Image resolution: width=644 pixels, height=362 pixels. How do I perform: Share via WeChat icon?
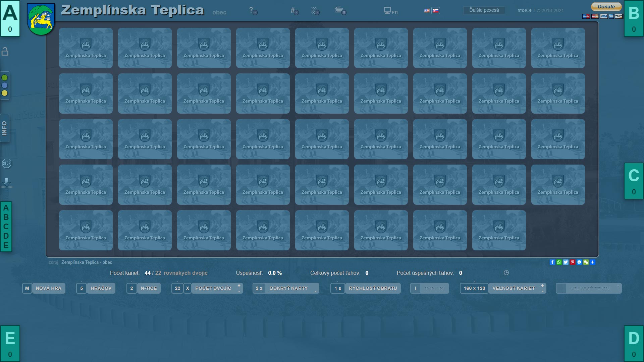(586, 262)
